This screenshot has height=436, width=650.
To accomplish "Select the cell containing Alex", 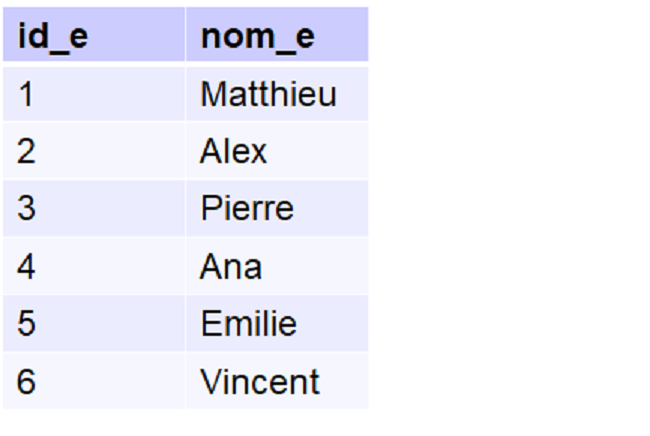I will pos(233,151).
